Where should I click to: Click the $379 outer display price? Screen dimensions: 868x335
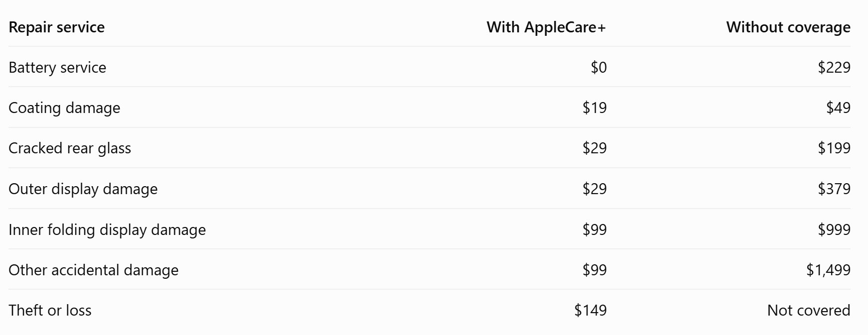coord(834,189)
